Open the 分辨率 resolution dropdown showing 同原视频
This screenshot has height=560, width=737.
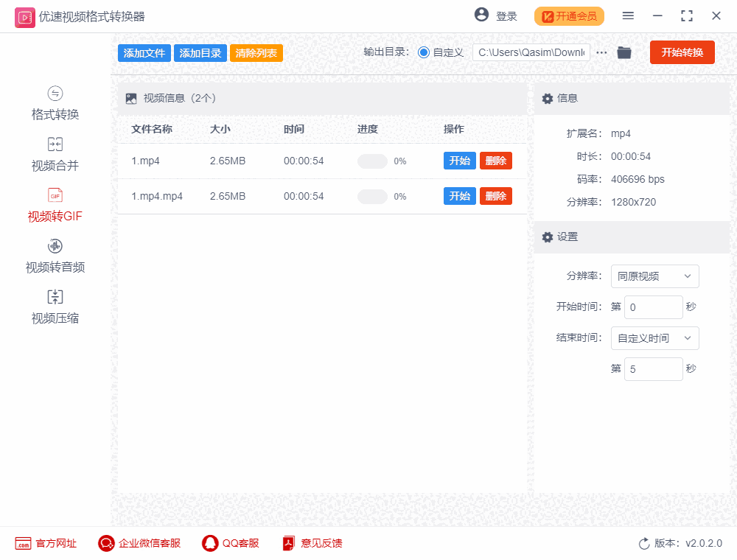pyautogui.click(x=654, y=276)
